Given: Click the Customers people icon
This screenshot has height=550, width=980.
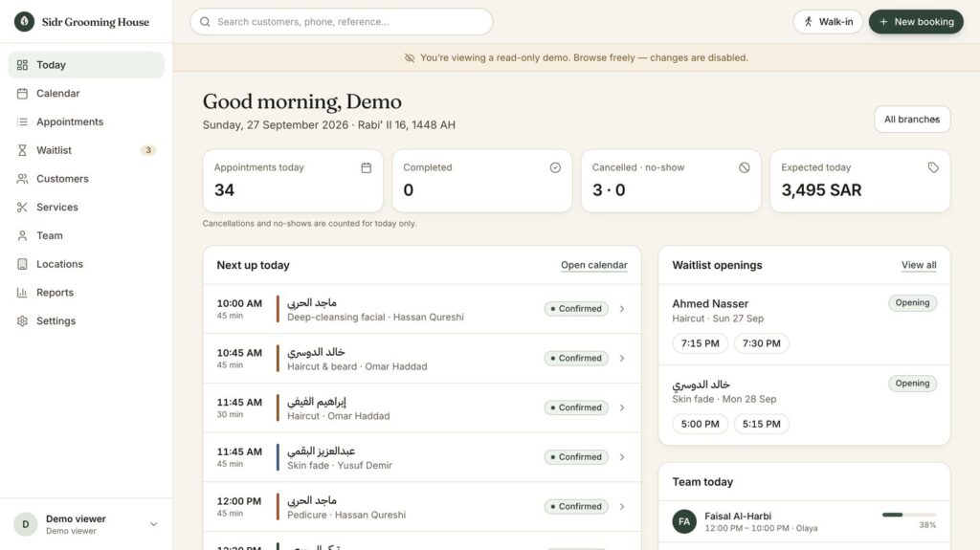Looking at the screenshot, I should (23, 179).
